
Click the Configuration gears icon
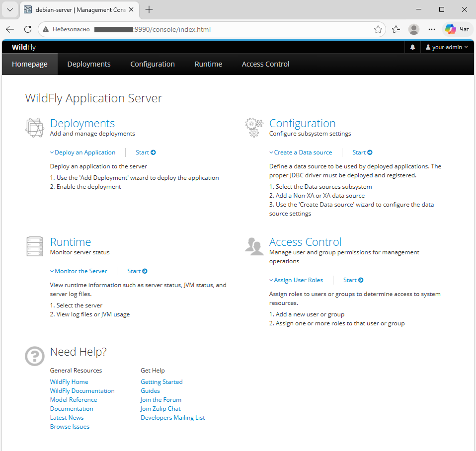(254, 128)
